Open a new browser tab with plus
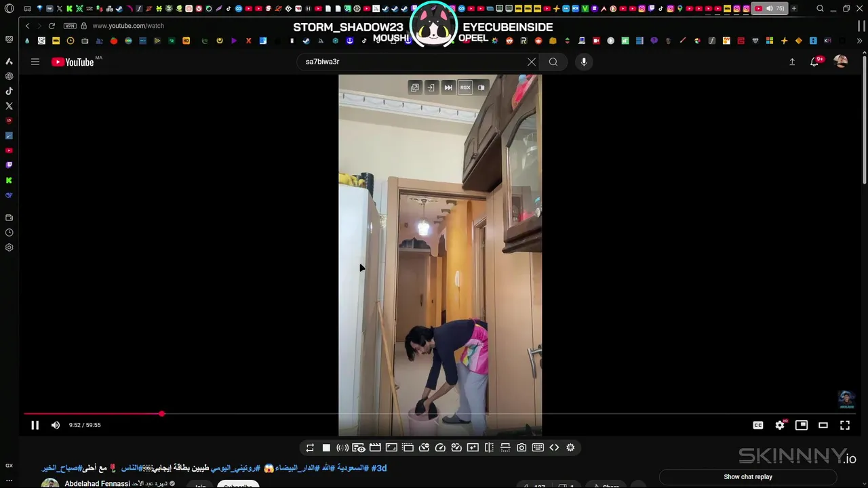The image size is (868, 488). tap(794, 9)
